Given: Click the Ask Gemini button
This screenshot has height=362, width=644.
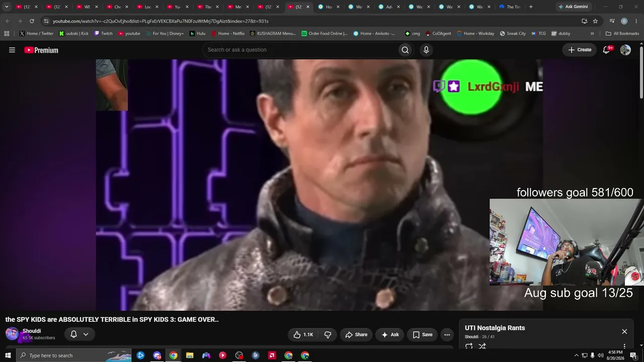Looking at the screenshot, I should pyautogui.click(x=573, y=7).
